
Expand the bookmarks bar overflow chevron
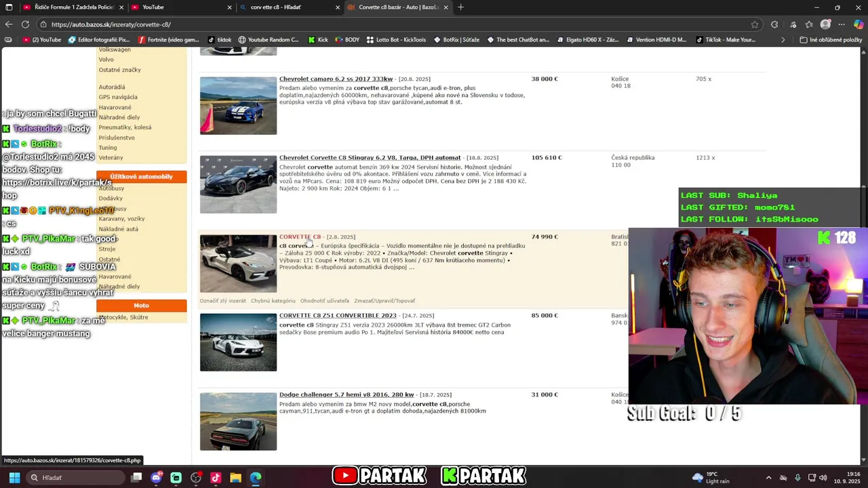click(783, 40)
